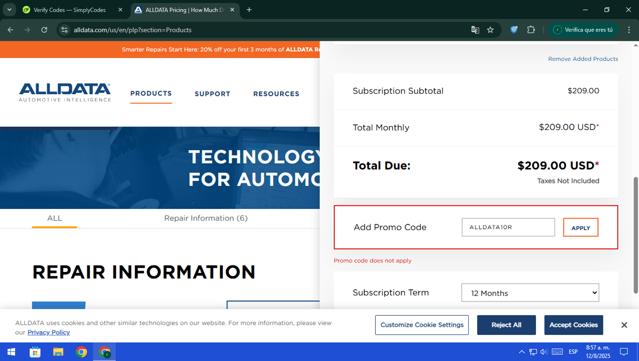Reload the page with the refresh icon
Viewport: 639px width, 361px height.
(x=44, y=30)
